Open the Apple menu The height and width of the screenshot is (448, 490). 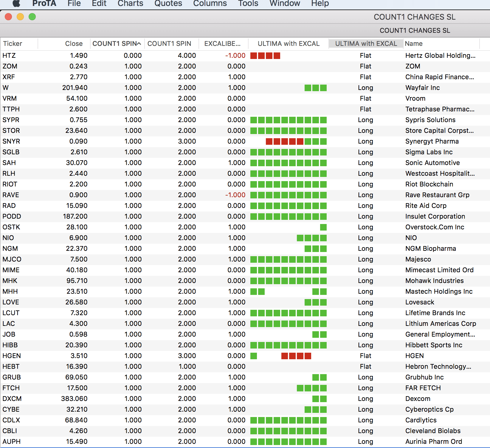pyautogui.click(x=16, y=3)
